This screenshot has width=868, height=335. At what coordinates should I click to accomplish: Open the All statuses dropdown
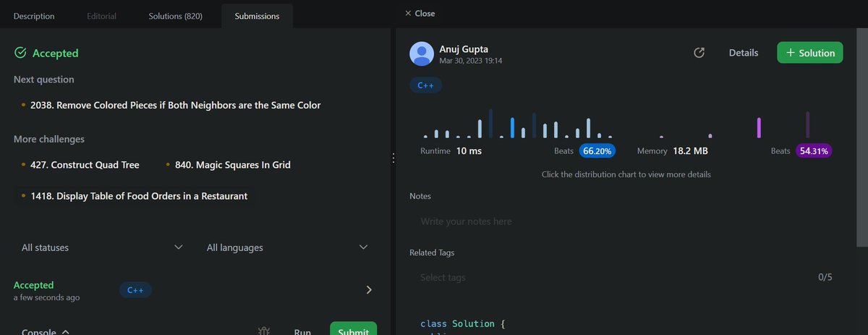pyautogui.click(x=102, y=247)
